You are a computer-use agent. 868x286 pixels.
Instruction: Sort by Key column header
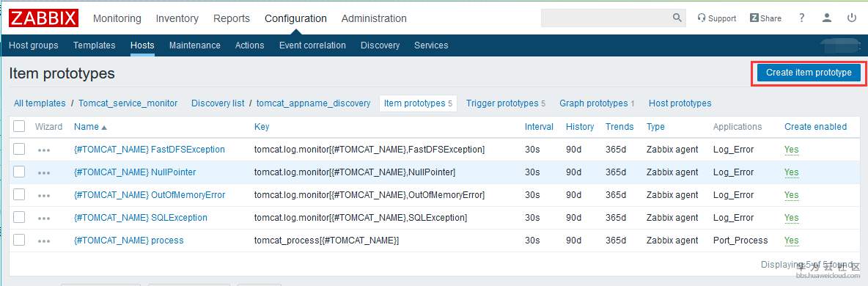coord(261,127)
